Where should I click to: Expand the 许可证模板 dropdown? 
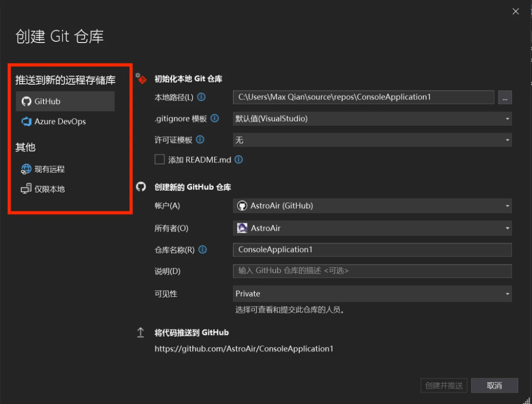click(372, 140)
